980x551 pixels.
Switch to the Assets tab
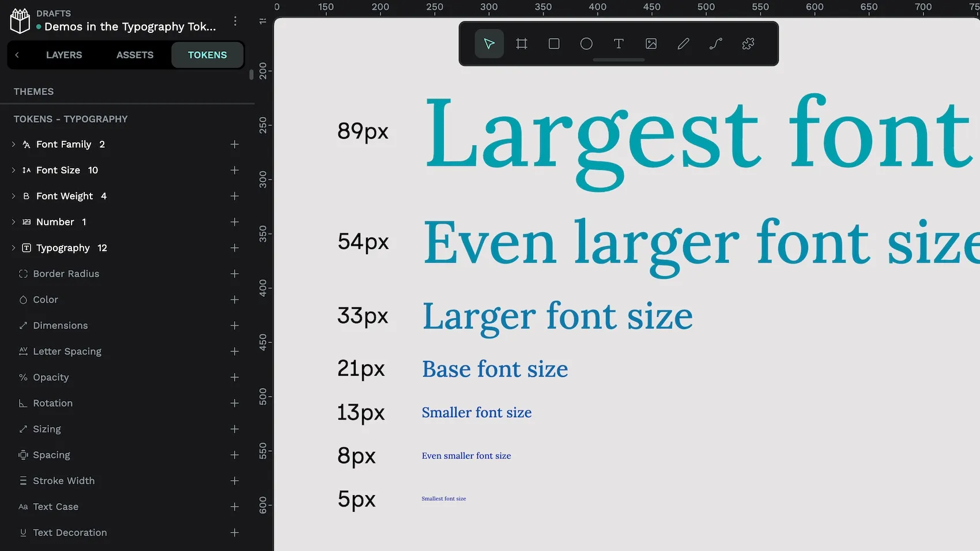134,55
